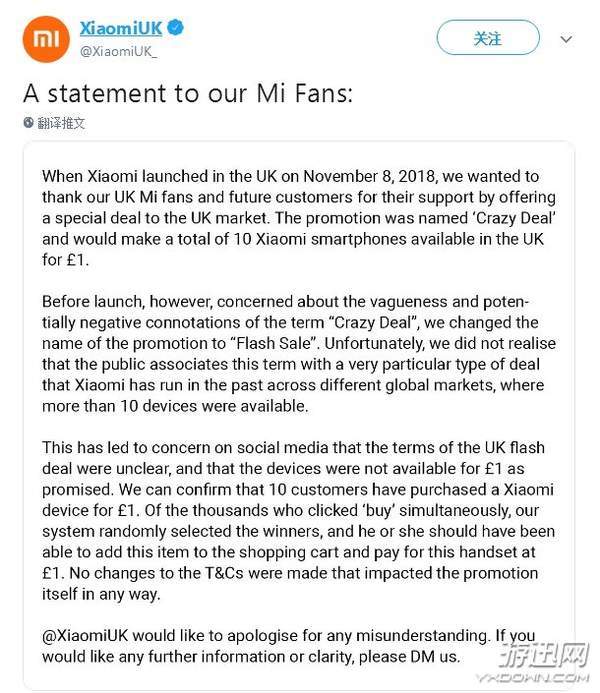This screenshot has width=600, height=693.
Task: Click the paragraph starting "When Xiaomi launched"
Action: point(299,218)
